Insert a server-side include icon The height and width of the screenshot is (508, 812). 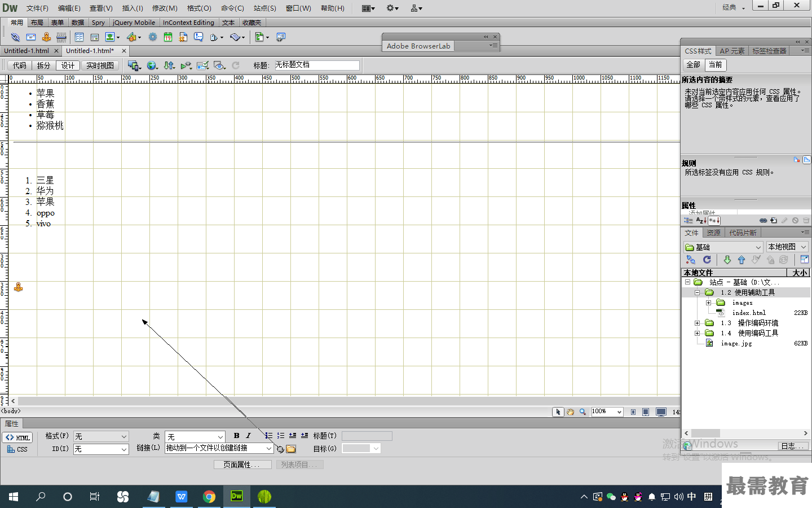click(183, 37)
